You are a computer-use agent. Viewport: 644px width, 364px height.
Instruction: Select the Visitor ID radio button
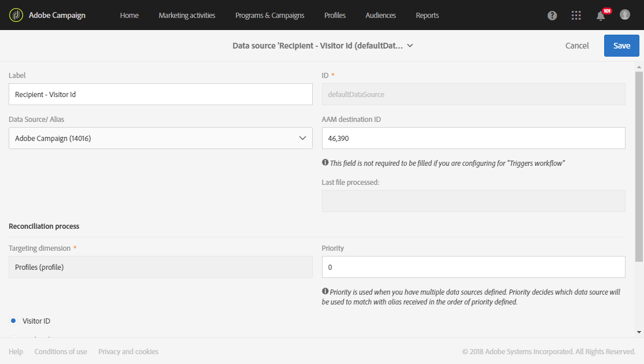tap(13, 321)
